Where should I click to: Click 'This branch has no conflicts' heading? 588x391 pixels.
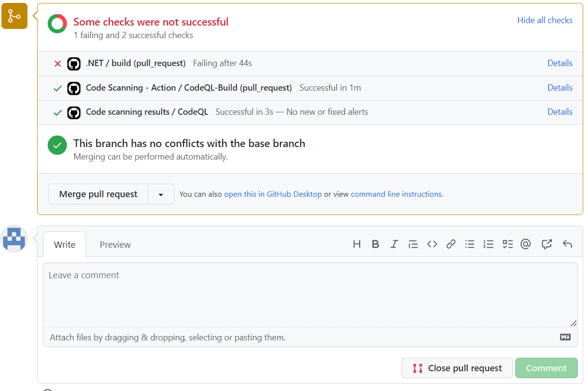coord(189,143)
